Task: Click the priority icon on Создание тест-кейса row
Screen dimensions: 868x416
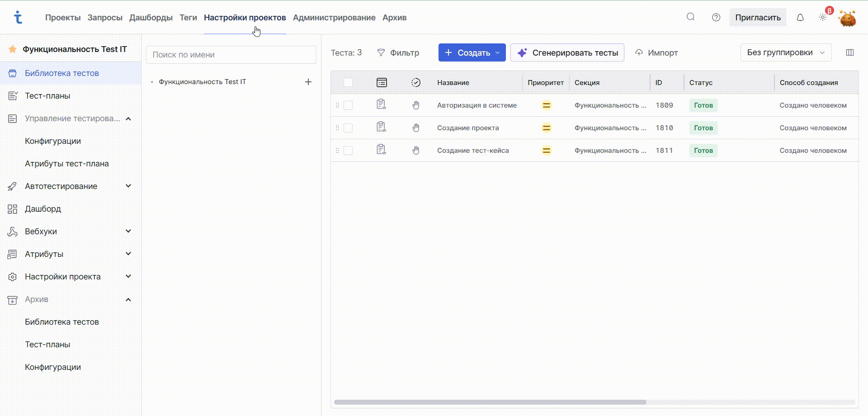Action: [x=546, y=150]
